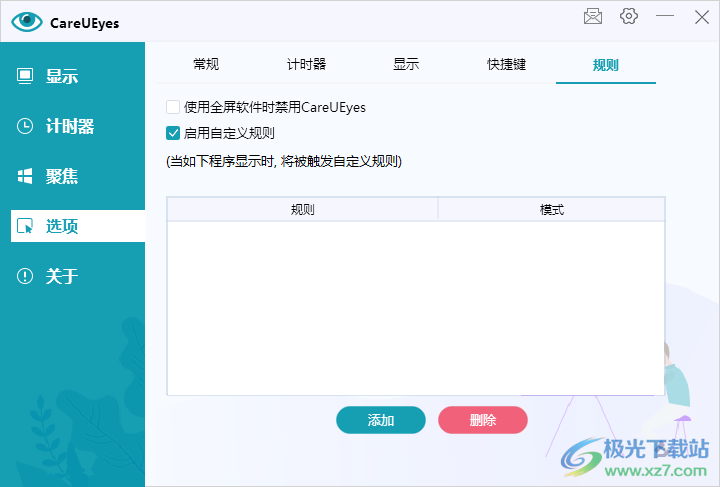The width and height of the screenshot is (720, 487).
Task: Click the 规则 column header
Action: click(303, 209)
